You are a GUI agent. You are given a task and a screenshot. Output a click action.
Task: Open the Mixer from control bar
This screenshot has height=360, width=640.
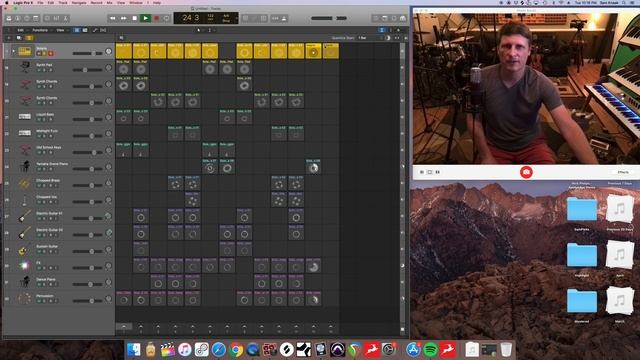56,18
